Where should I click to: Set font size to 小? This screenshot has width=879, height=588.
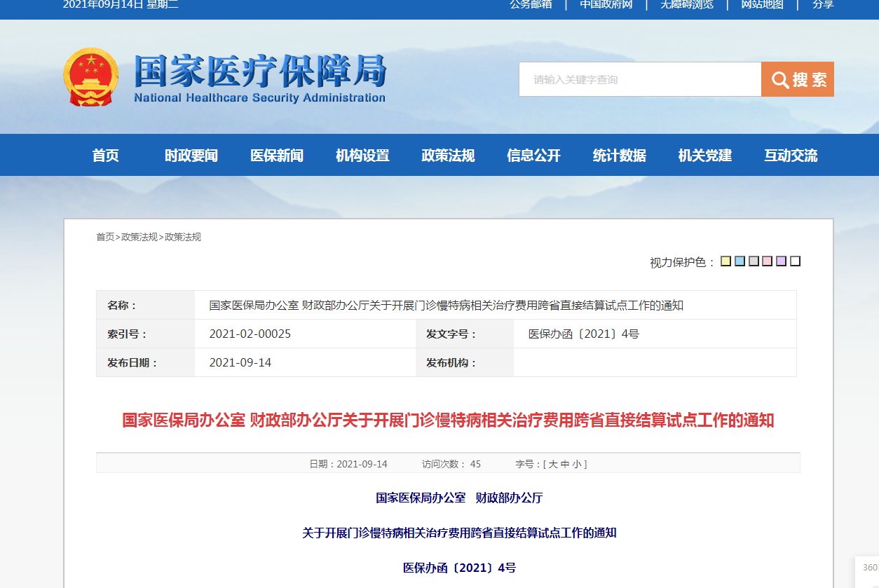coord(576,464)
